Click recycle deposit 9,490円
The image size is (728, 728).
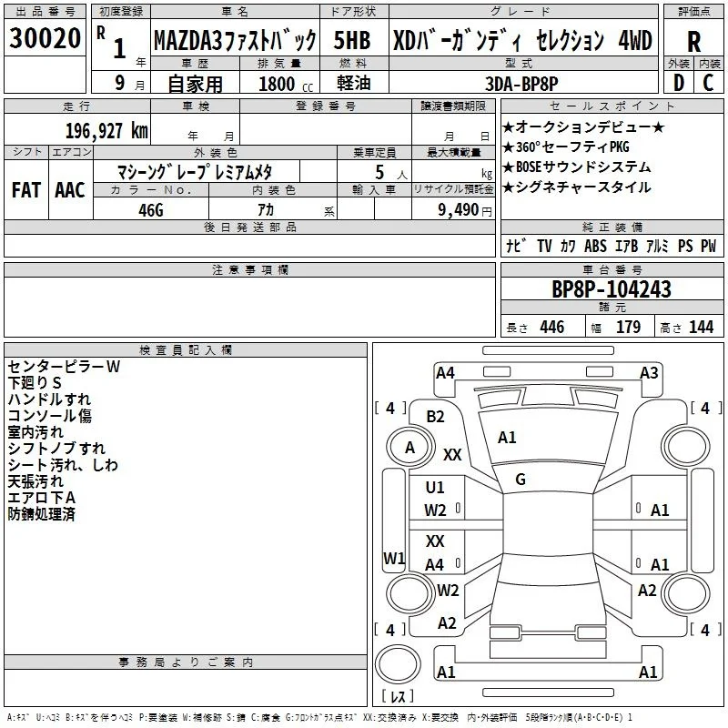click(464, 210)
